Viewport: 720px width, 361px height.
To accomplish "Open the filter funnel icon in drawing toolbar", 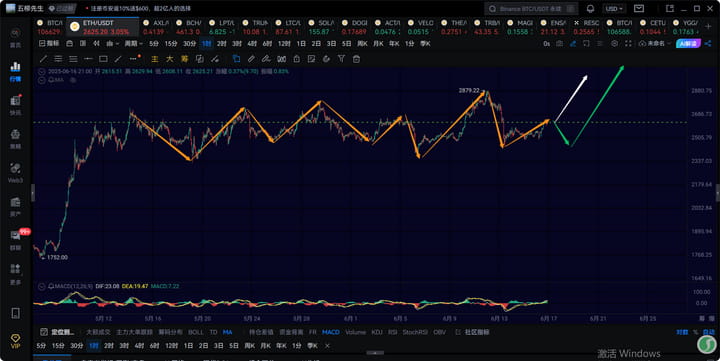I will [341, 59].
